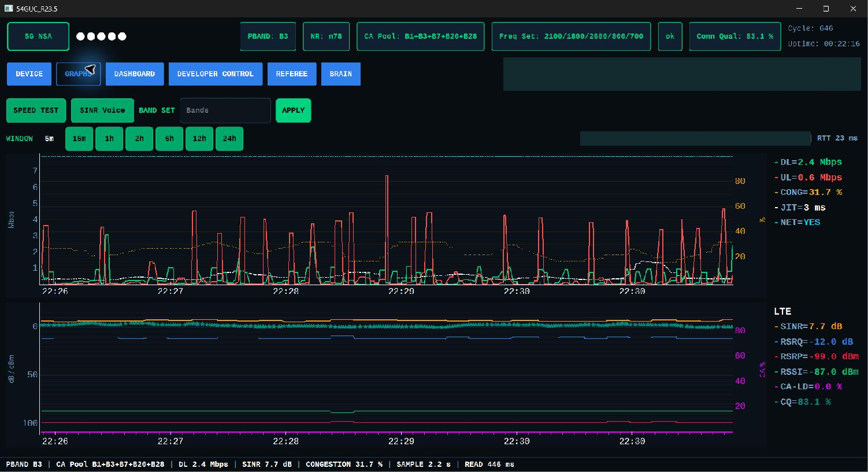
Task: Click the RSRP=-99.0 dBm legend entry
Action: click(817, 357)
